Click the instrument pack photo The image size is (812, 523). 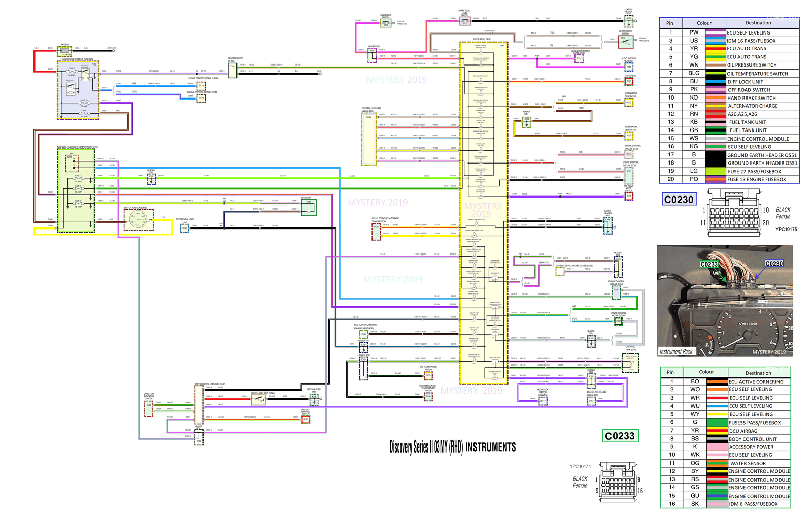click(725, 301)
